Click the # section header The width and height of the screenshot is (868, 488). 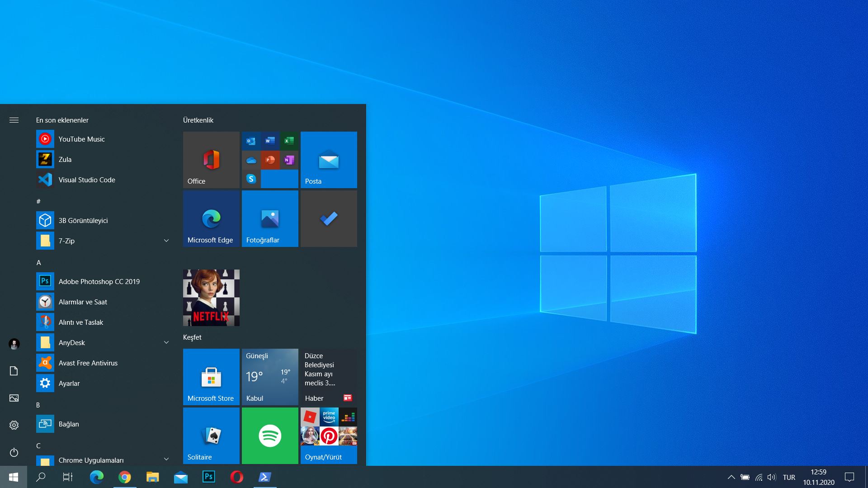pos(38,201)
